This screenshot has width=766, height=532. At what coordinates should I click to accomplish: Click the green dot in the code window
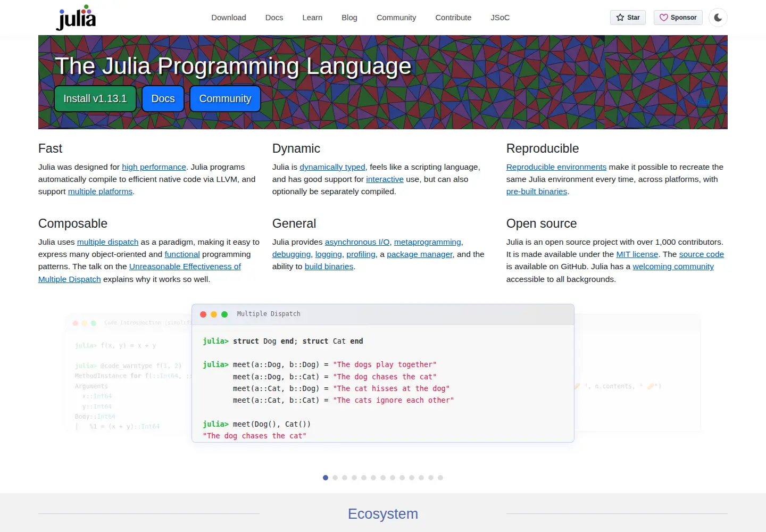[x=224, y=314]
